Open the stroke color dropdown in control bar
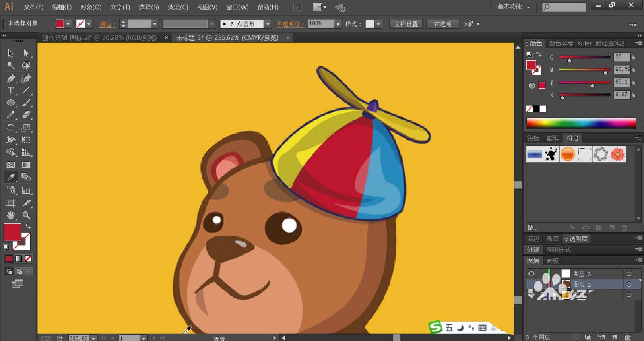Image resolution: width=644 pixels, height=341 pixels. (x=89, y=24)
